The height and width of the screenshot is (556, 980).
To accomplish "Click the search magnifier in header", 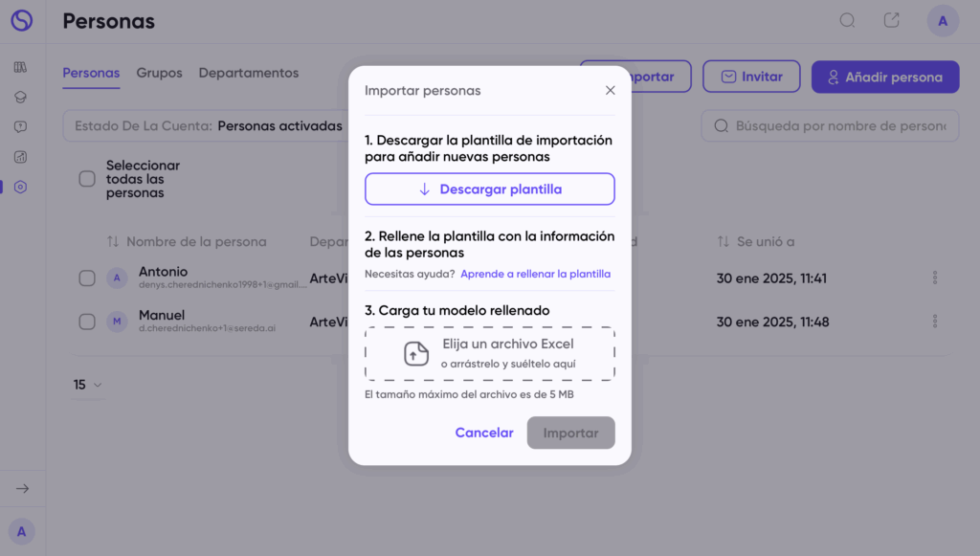I will pyautogui.click(x=847, y=21).
